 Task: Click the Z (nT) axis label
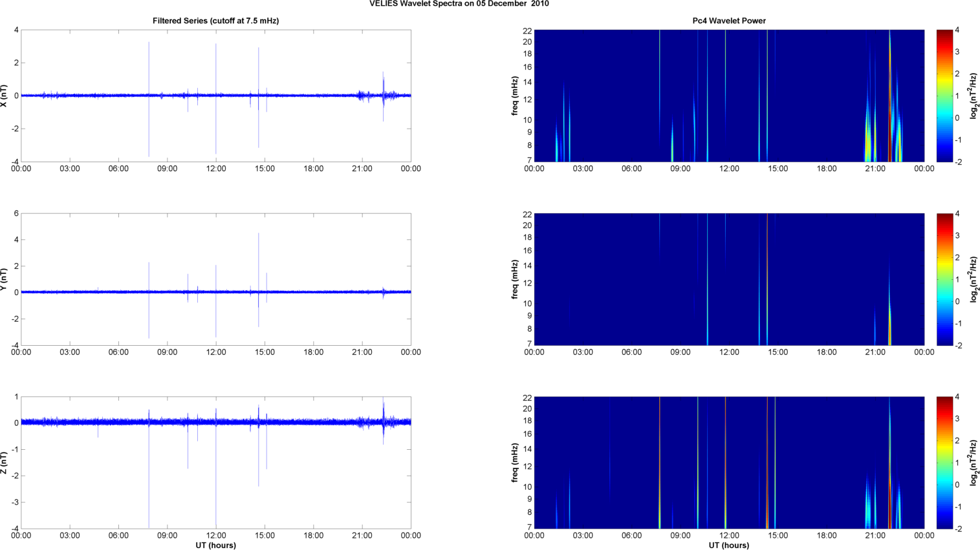5,463
